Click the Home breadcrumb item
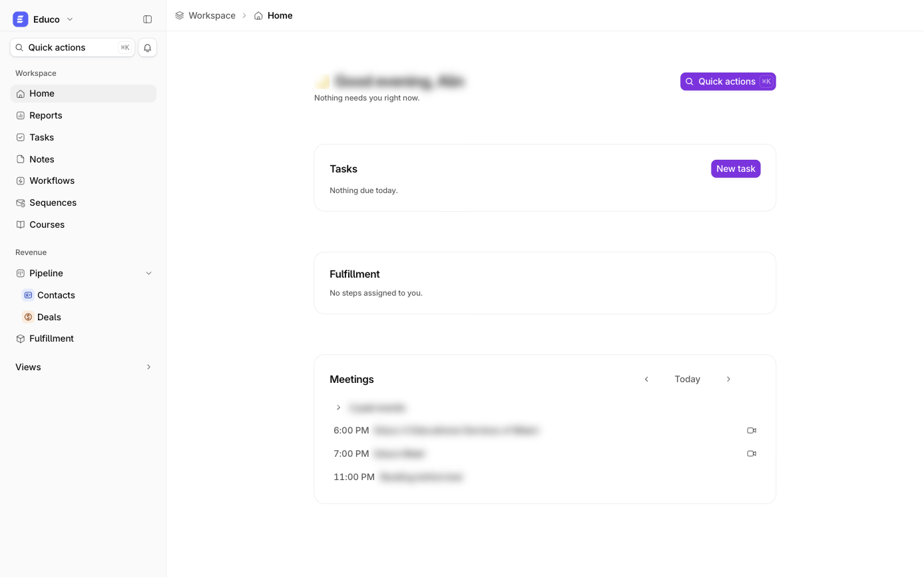This screenshot has width=924, height=578. (x=273, y=15)
